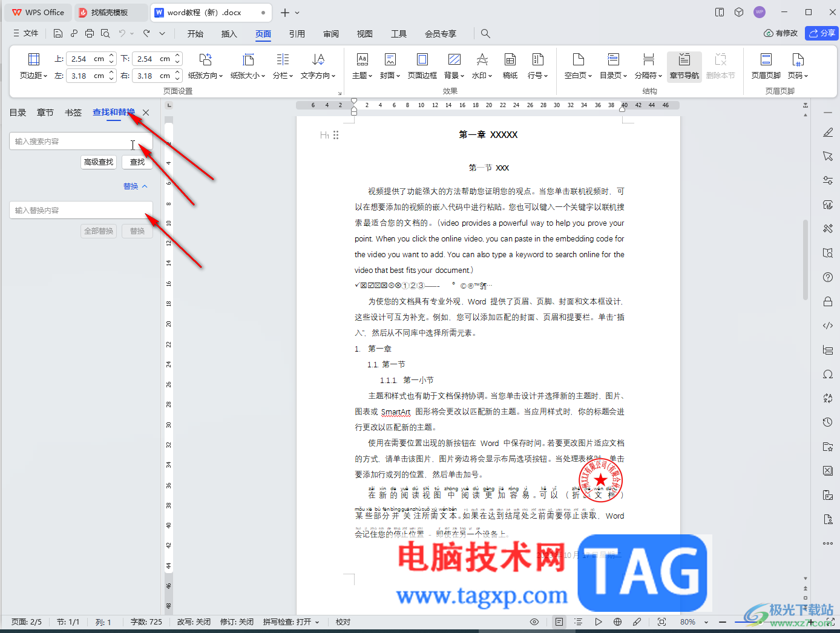Toggle eye protection mode in status bar
The width and height of the screenshot is (840, 633).
coord(534,622)
